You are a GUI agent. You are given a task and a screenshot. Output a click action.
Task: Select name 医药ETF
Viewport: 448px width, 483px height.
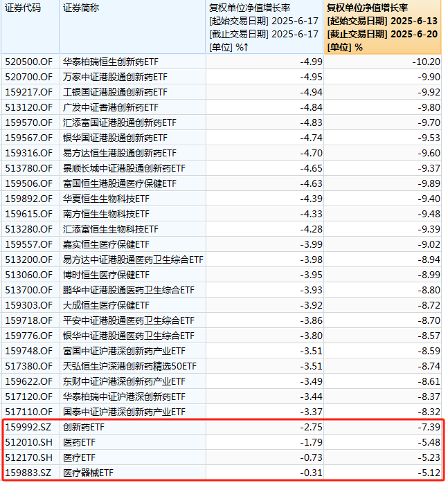pos(79,442)
